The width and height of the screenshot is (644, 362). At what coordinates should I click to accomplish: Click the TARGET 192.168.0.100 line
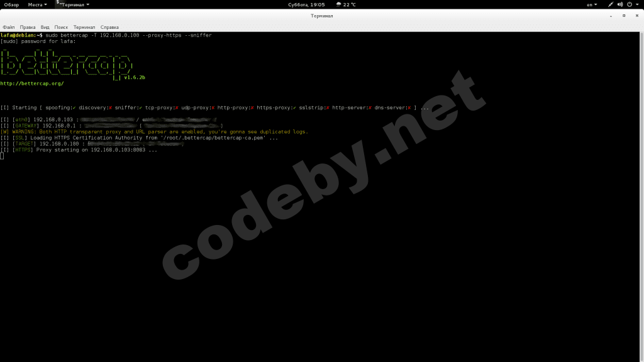[92, 144]
